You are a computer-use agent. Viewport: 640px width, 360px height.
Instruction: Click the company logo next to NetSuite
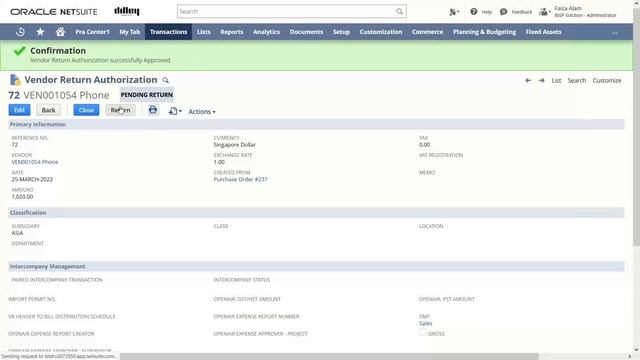click(127, 11)
